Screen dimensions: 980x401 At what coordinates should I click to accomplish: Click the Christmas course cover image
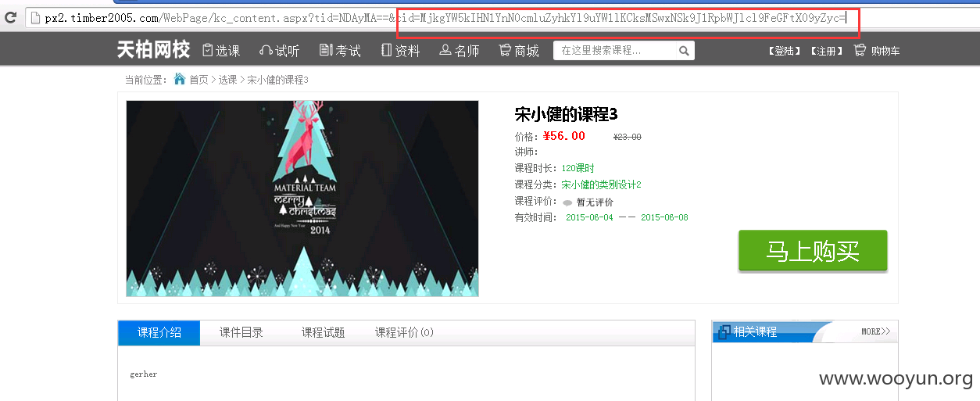pyautogui.click(x=302, y=199)
